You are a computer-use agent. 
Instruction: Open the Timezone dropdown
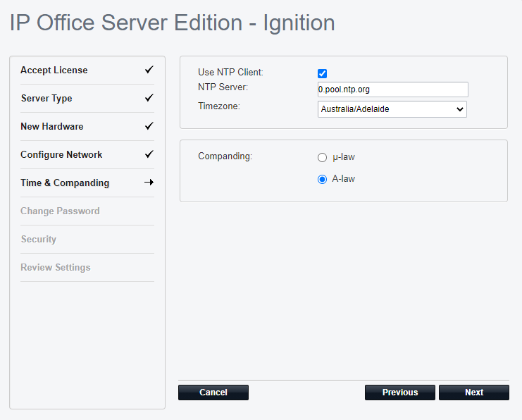392,109
